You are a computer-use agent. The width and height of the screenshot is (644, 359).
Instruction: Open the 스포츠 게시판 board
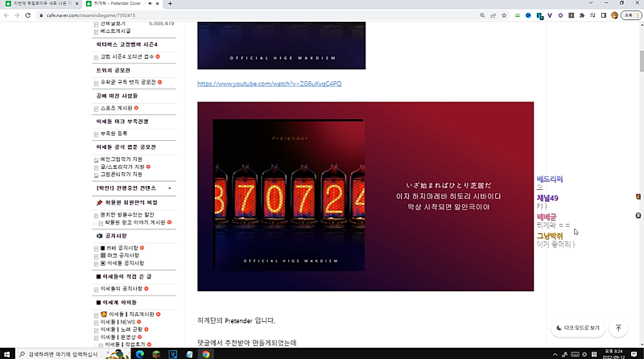[x=116, y=108]
